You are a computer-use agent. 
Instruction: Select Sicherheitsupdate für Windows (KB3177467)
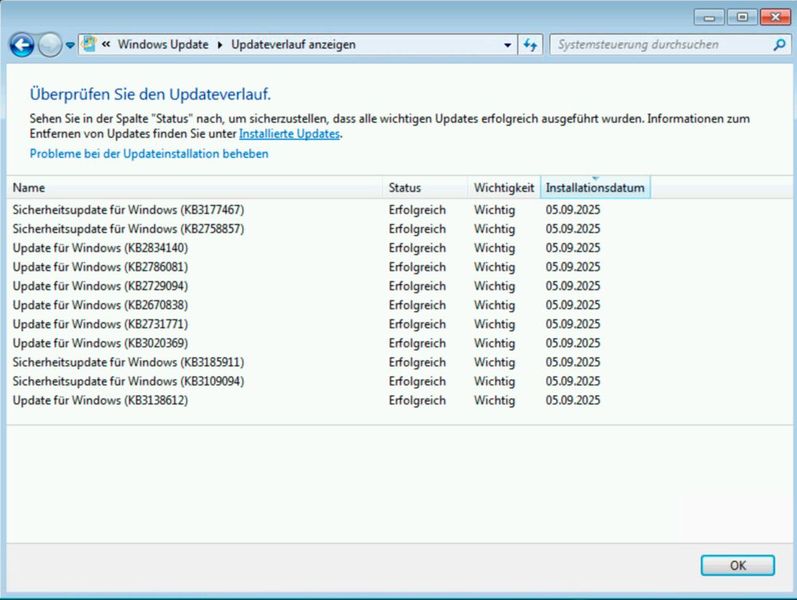pyautogui.click(x=129, y=210)
